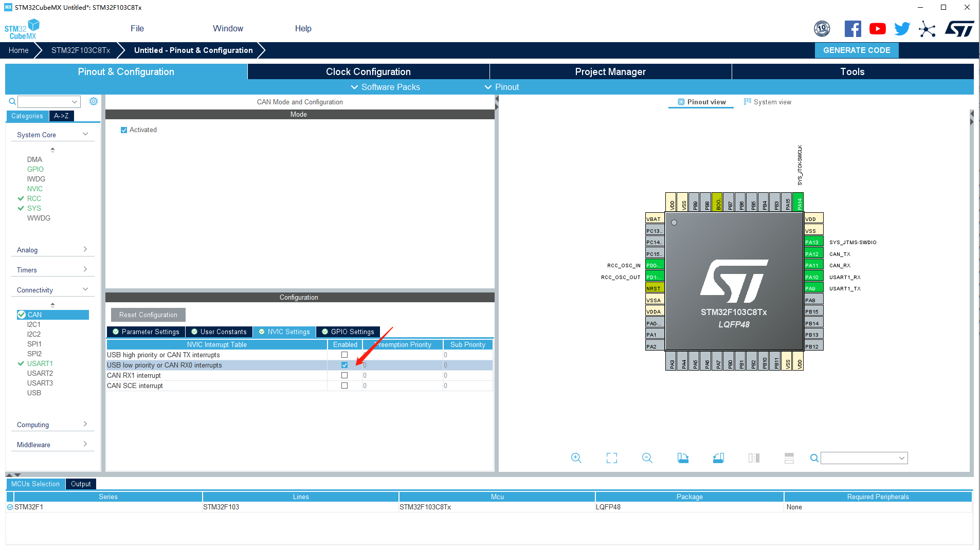980x550 pixels.
Task: Click the best-fit pinout view icon
Action: tap(611, 457)
